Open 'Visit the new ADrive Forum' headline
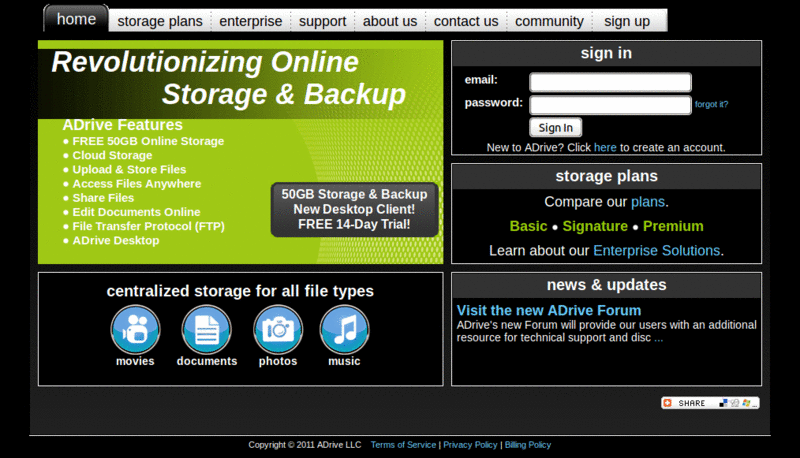Screen dimensions: 800x458 (x=549, y=310)
